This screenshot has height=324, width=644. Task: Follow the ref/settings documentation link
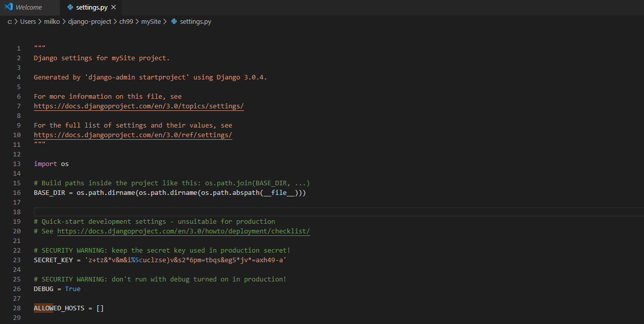tap(133, 135)
